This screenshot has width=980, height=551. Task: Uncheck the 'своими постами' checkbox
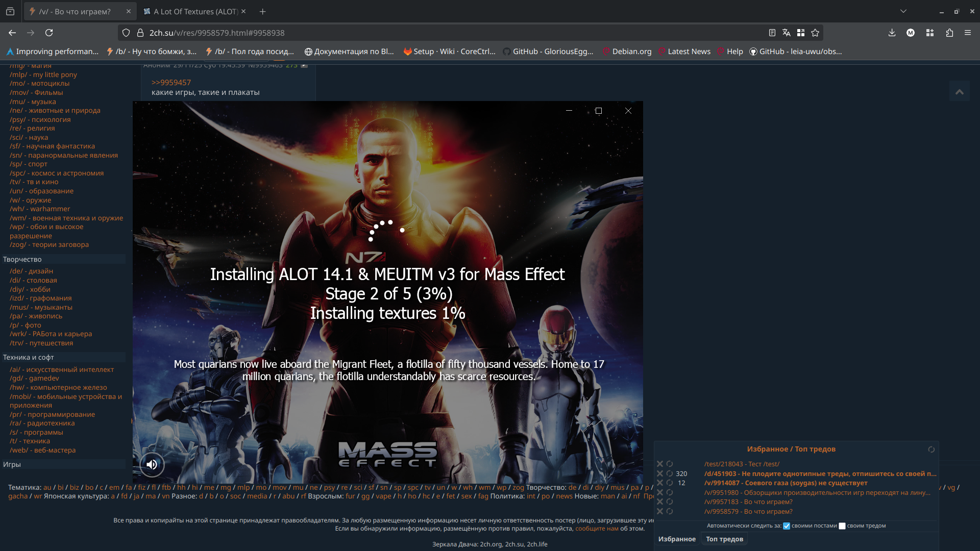[x=787, y=526]
